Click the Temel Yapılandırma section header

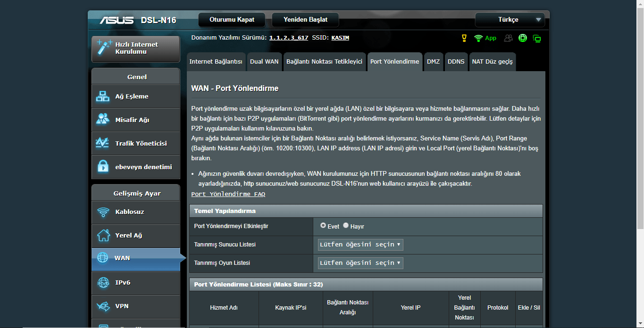pyautogui.click(x=366, y=211)
